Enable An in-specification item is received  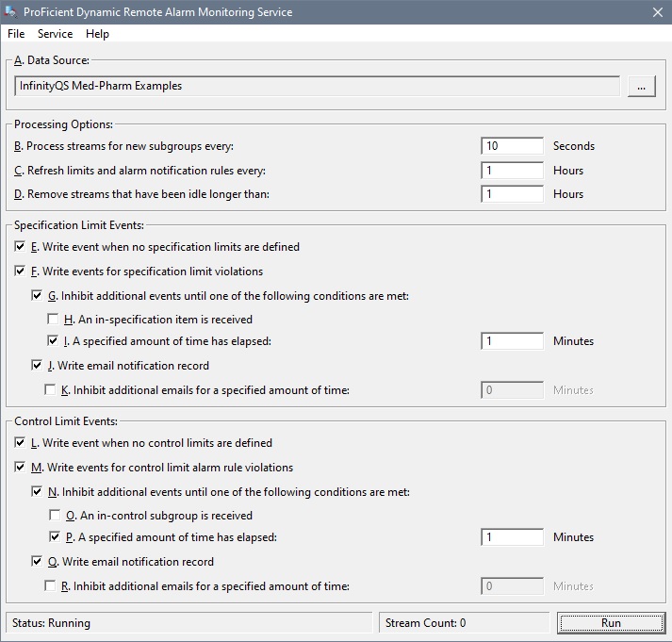tap(53, 319)
